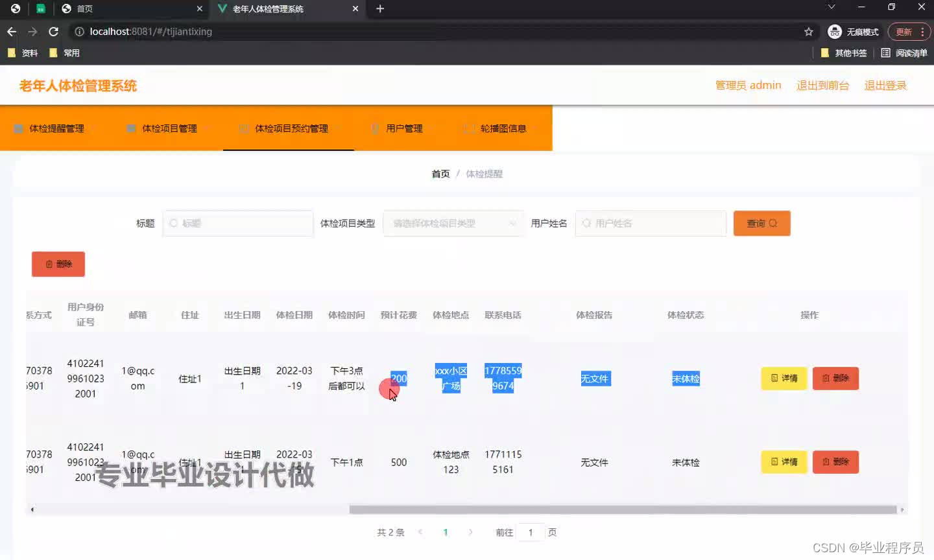Image resolution: width=934 pixels, height=560 pixels.
Task: Focus the 用户姓名 search field
Action: 651,223
